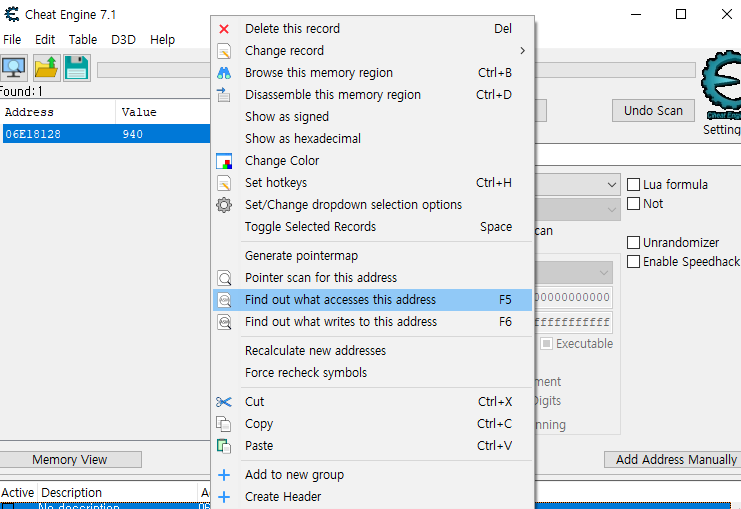Choose Disassemble this memory region

click(372, 95)
